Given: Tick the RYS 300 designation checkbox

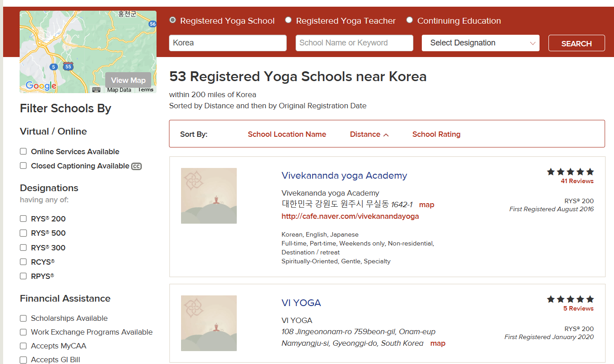Looking at the screenshot, I should tap(23, 248).
